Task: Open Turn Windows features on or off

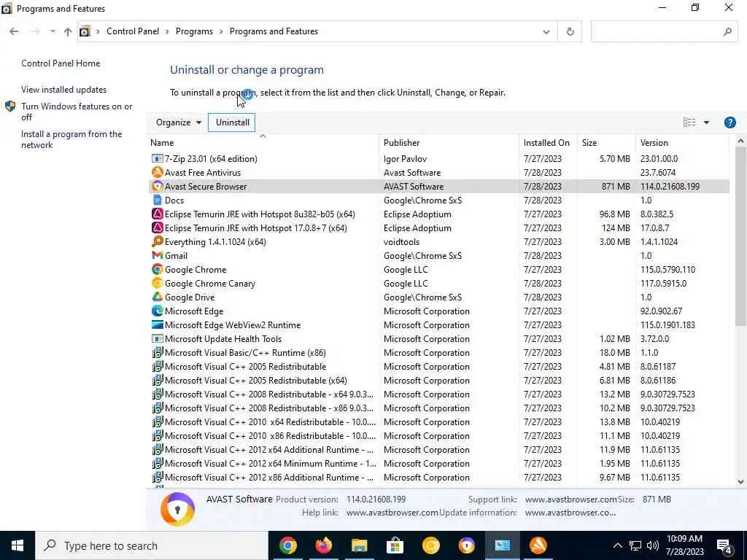Action: click(x=77, y=112)
